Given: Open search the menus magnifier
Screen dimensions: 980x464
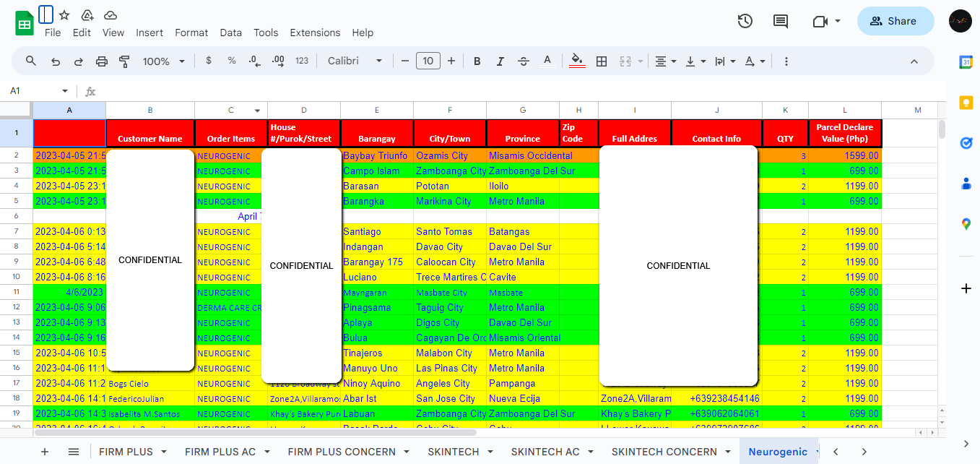Looking at the screenshot, I should point(31,61).
